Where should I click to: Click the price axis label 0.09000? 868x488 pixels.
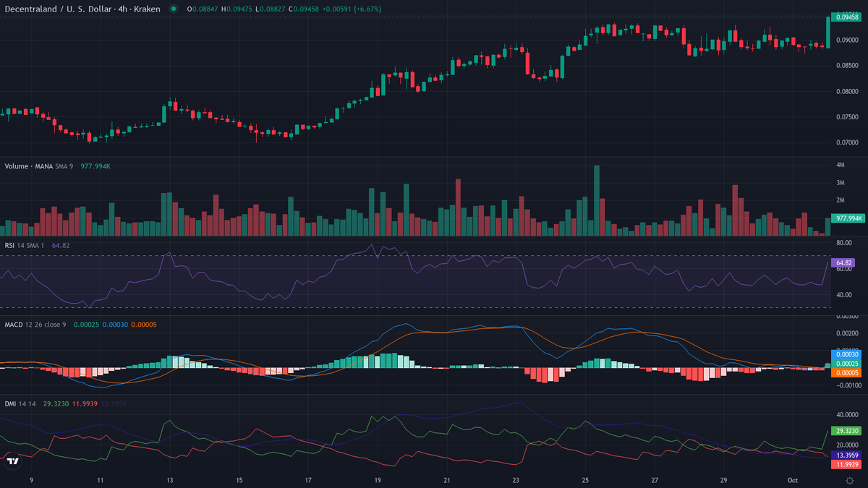coord(848,40)
